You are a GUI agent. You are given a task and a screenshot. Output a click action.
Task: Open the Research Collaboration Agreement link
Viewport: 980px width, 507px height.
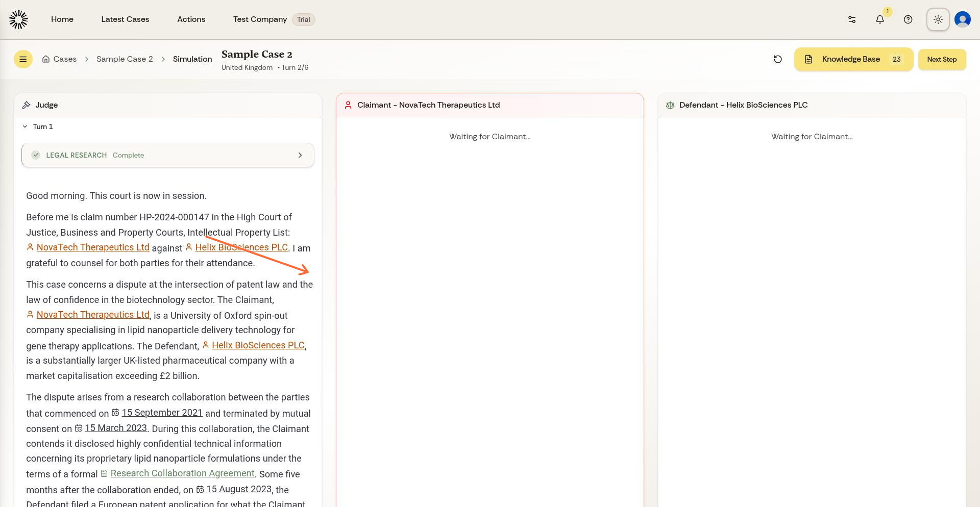click(x=182, y=473)
